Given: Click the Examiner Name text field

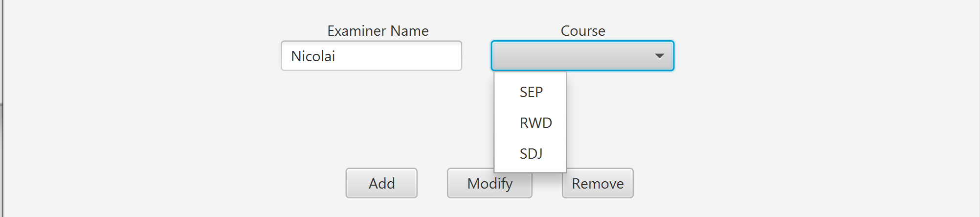Looking at the screenshot, I should pos(371,56).
